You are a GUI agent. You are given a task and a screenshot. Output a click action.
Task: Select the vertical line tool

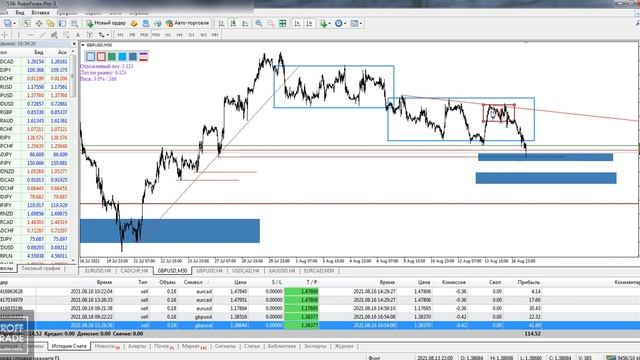18,35
